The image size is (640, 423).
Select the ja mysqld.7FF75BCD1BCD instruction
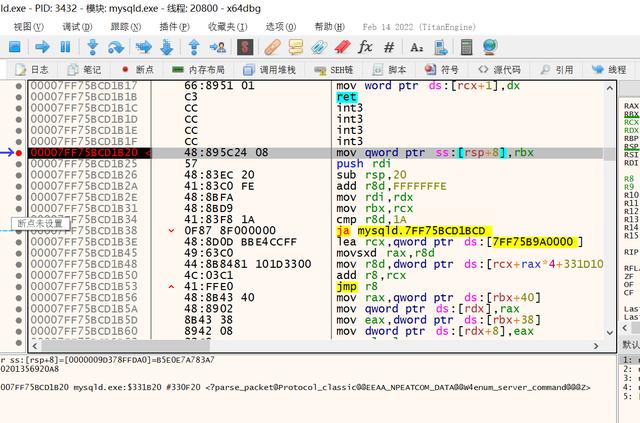(x=414, y=231)
